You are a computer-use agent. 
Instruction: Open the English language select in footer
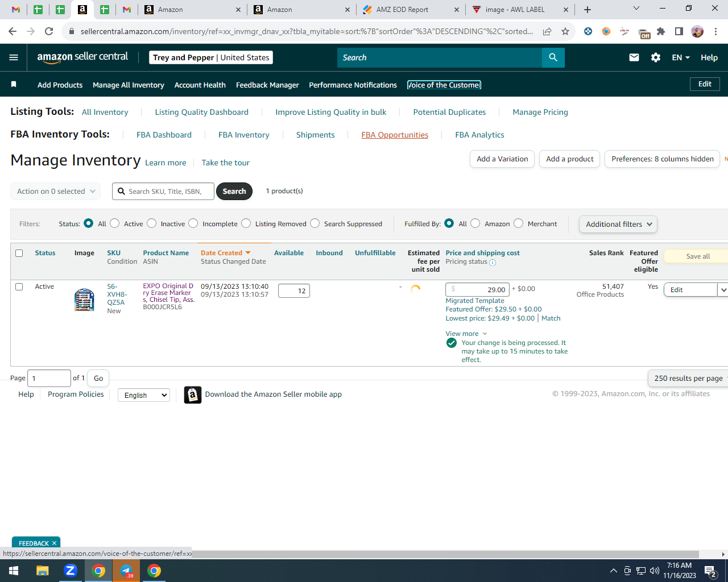pyautogui.click(x=144, y=395)
